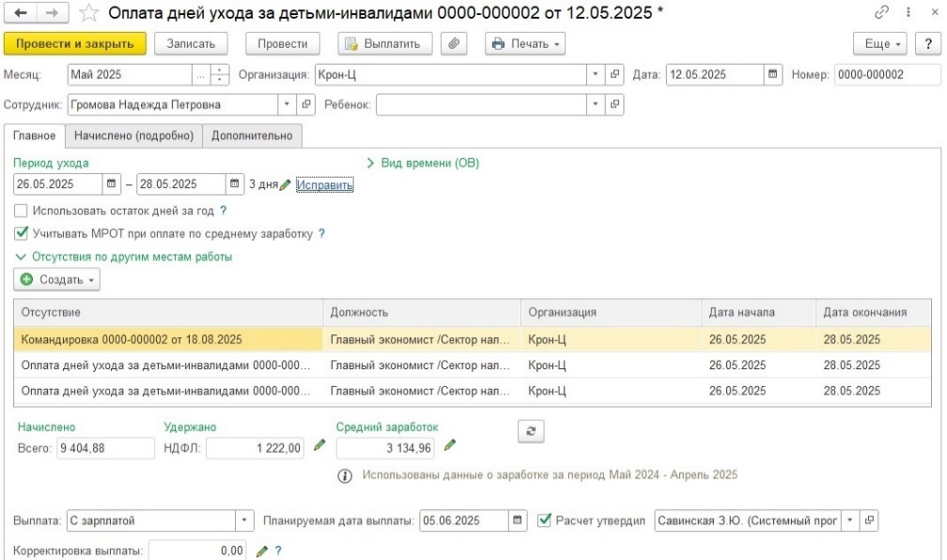Enable 'Использовать остаток дней за год' checkbox
The image size is (947, 560).
22,211
